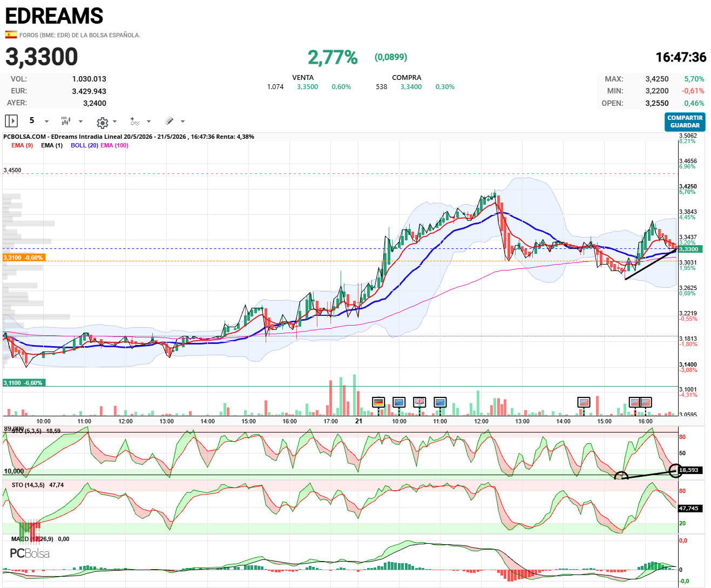Image resolution: width=711 pixels, height=588 pixels.
Task: Expand the settings gear dropdown arrow
Action: (x=115, y=121)
